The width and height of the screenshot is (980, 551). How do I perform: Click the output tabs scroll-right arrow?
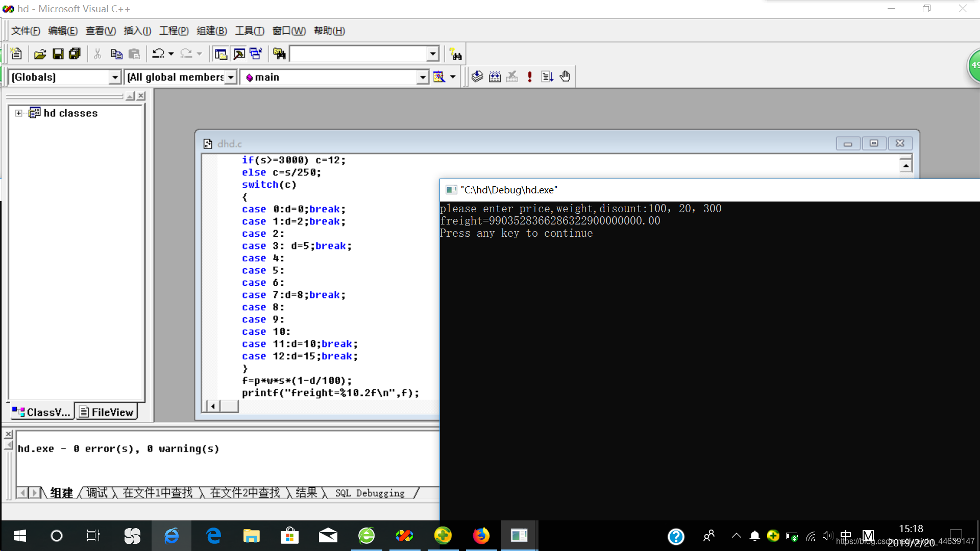[34, 493]
